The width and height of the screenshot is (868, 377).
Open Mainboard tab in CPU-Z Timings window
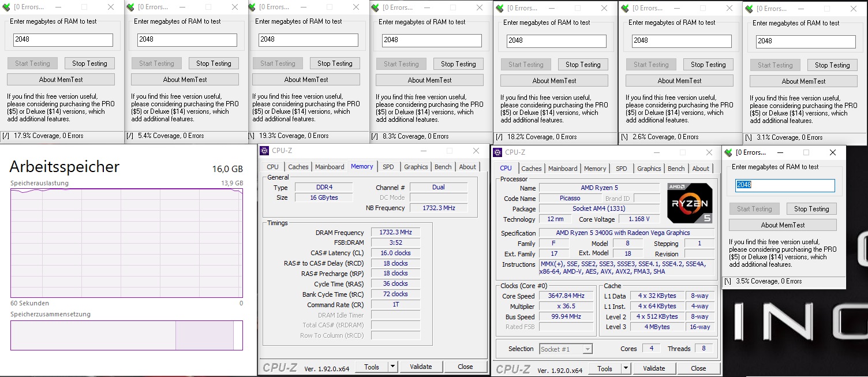tap(330, 167)
